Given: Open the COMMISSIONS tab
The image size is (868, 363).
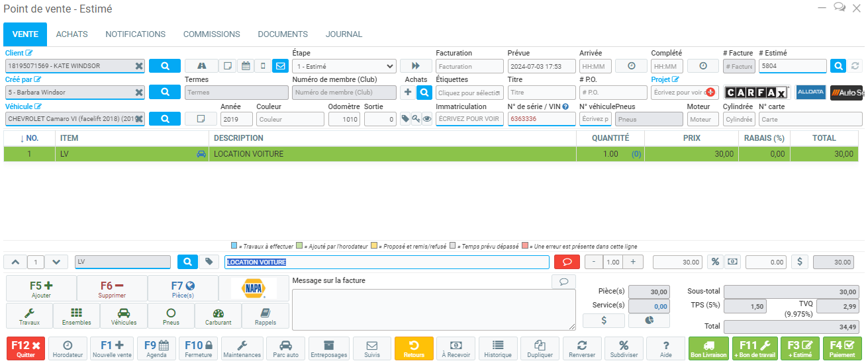Looking at the screenshot, I should click(x=211, y=34).
